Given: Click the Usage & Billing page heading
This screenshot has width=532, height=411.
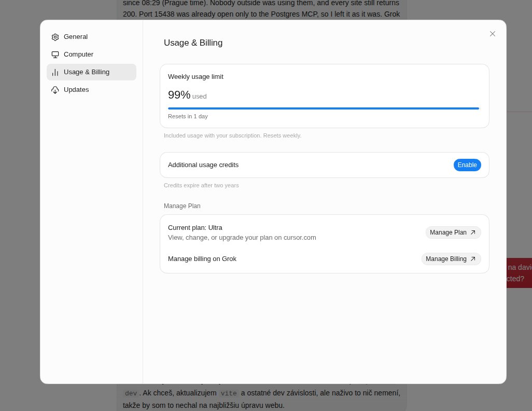Looking at the screenshot, I should 193,43.
